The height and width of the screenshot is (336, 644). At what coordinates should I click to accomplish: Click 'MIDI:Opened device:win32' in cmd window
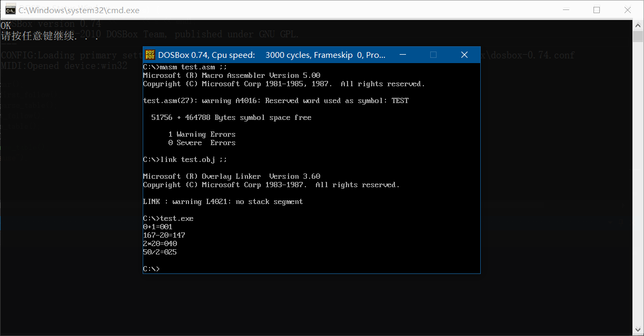click(x=64, y=66)
